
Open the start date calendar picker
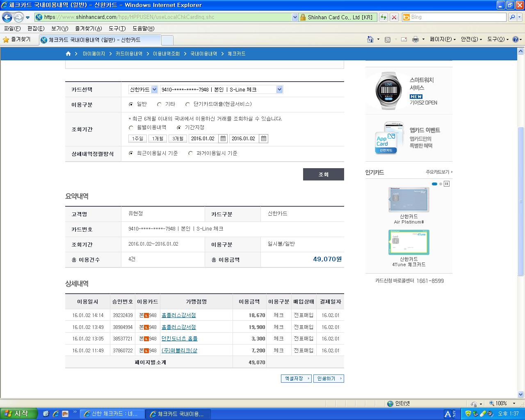(223, 139)
